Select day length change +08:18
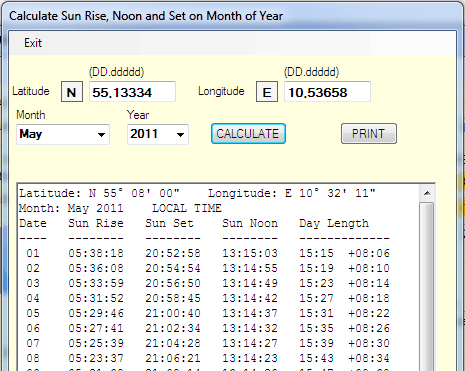This screenshot has width=465, height=371. tap(369, 298)
